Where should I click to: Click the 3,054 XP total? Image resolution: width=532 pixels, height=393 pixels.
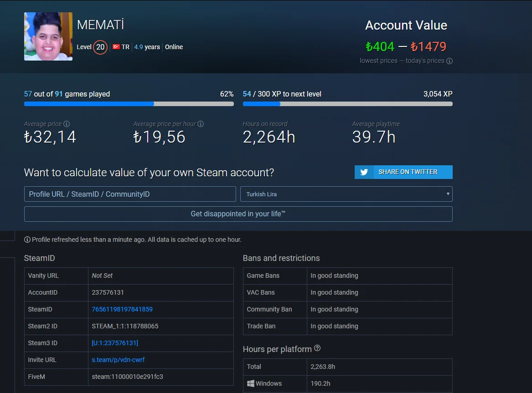[438, 94]
